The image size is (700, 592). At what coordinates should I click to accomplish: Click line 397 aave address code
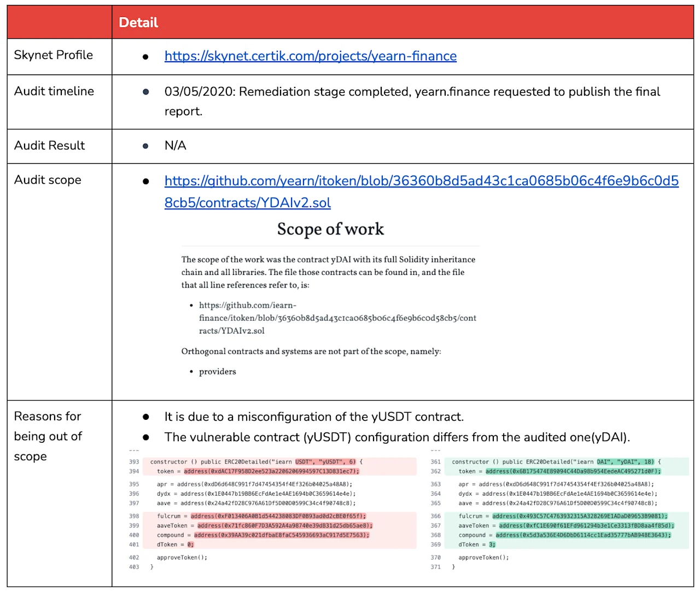click(x=256, y=503)
